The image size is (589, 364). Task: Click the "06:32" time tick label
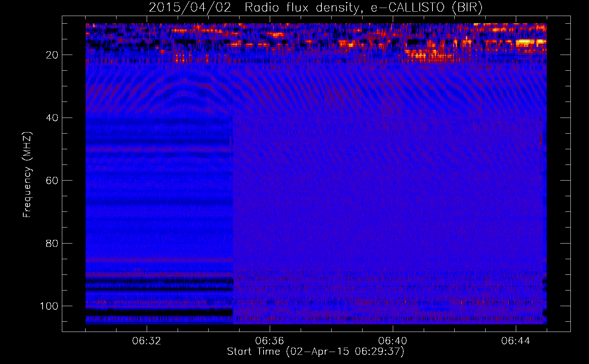[146, 341]
